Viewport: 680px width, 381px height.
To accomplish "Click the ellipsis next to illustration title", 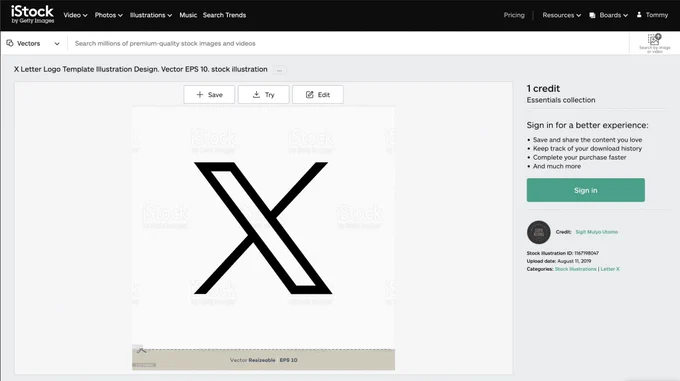I will click(280, 70).
